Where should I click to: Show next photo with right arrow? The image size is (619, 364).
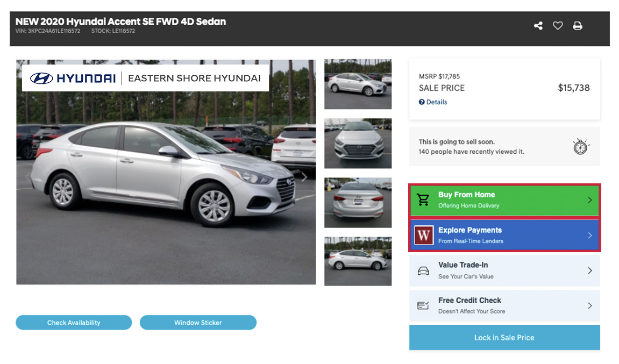[304, 177]
